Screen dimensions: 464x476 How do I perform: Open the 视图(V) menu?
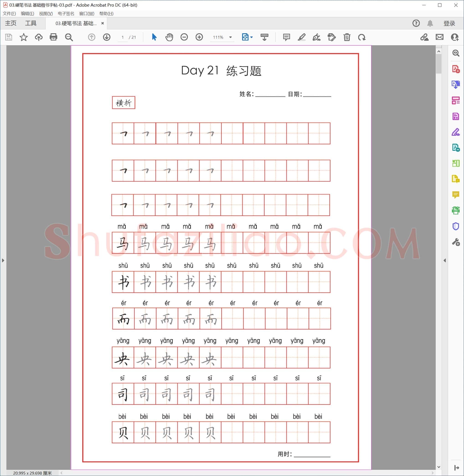(x=46, y=14)
